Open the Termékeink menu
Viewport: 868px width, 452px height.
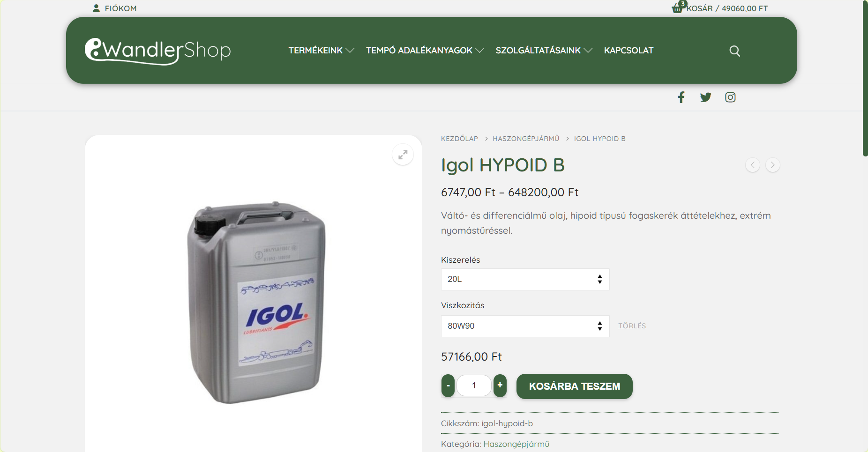[x=315, y=50]
